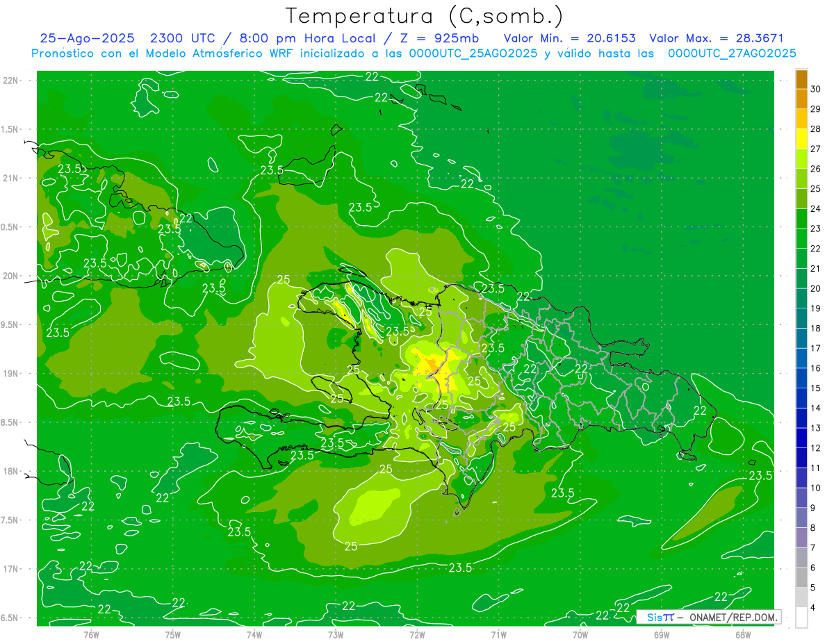The image size is (834, 644).
Task: Click the "0.5N" latitude axis label
Action: coord(10,227)
